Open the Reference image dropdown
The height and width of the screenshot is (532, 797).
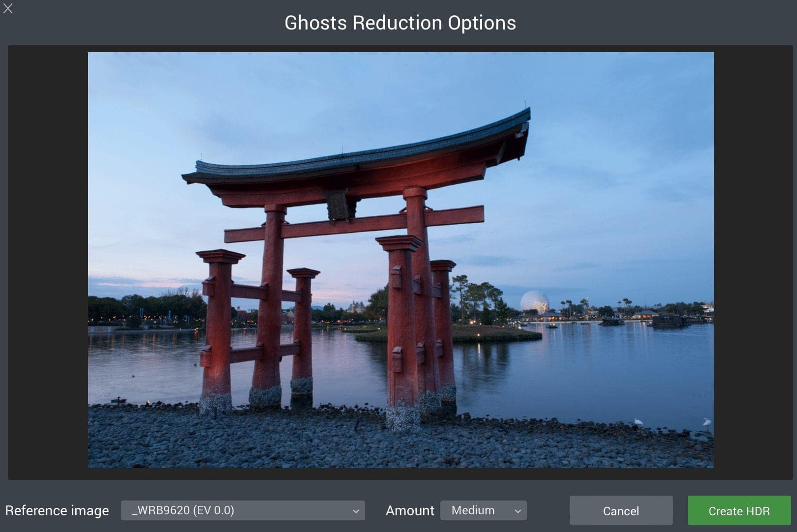click(x=243, y=510)
